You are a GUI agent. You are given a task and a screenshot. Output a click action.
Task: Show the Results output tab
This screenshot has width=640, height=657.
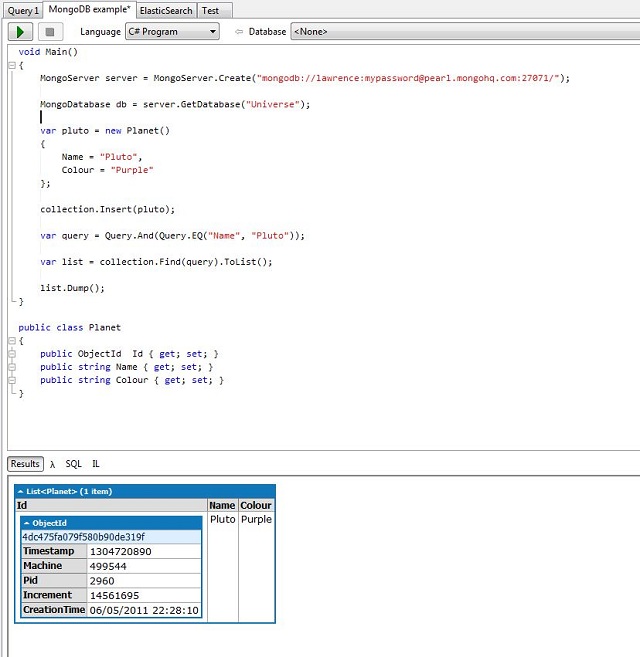click(25, 464)
